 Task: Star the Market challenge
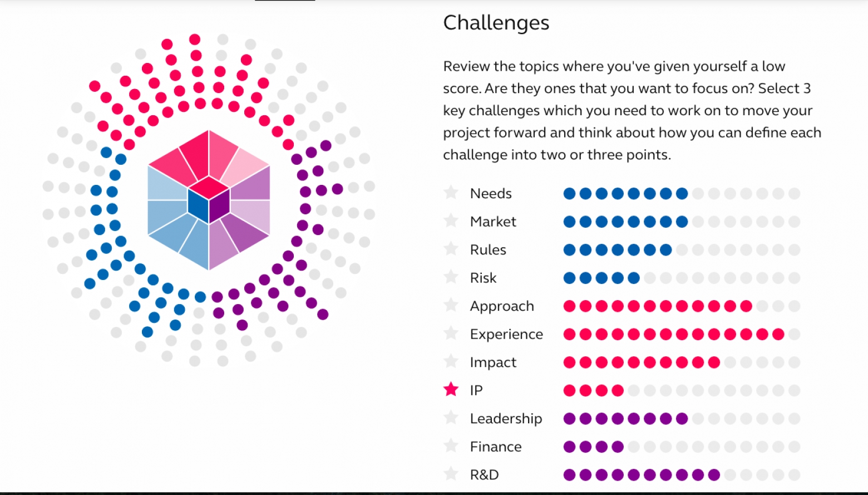(x=451, y=220)
